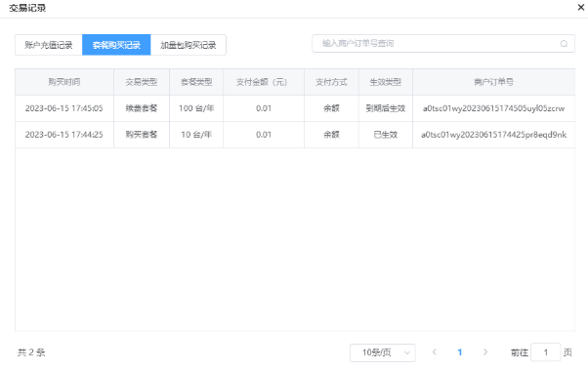The image size is (588, 371).
Task: Click the merchant order number search field
Action: (x=443, y=44)
